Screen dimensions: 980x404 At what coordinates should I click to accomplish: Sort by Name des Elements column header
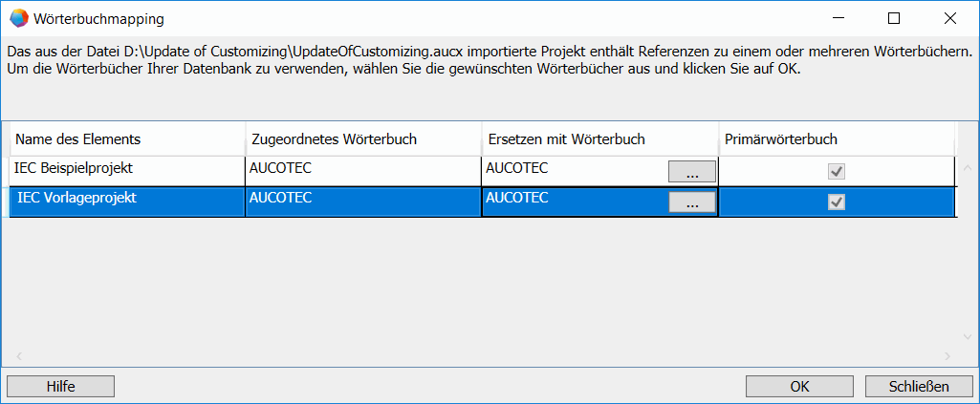[126, 139]
